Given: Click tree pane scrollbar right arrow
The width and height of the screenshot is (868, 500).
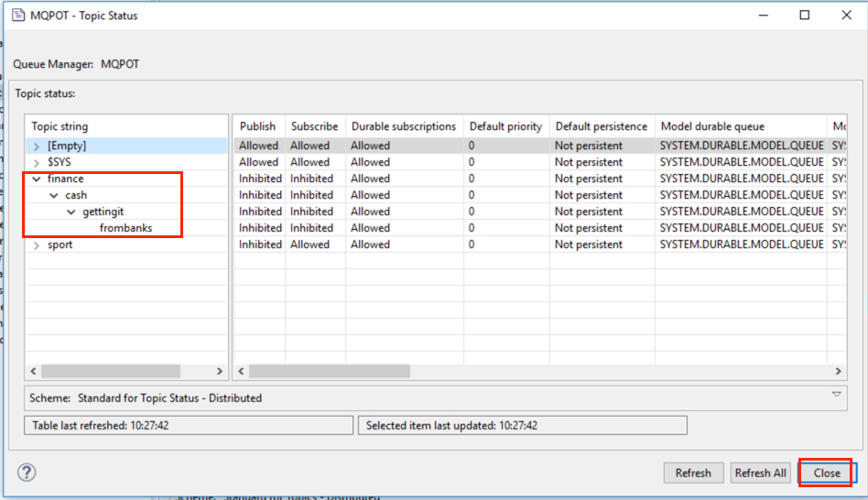Looking at the screenshot, I should 220,371.
